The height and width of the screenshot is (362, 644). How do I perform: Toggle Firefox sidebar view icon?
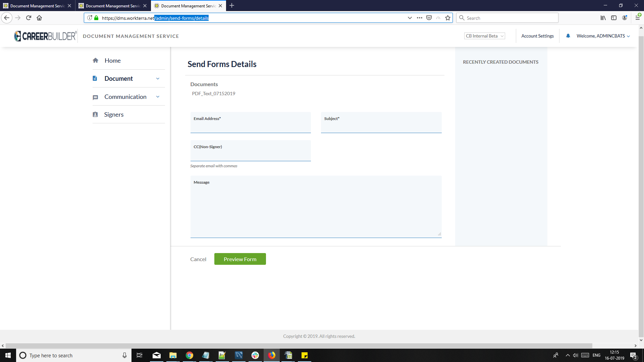[x=614, y=18]
